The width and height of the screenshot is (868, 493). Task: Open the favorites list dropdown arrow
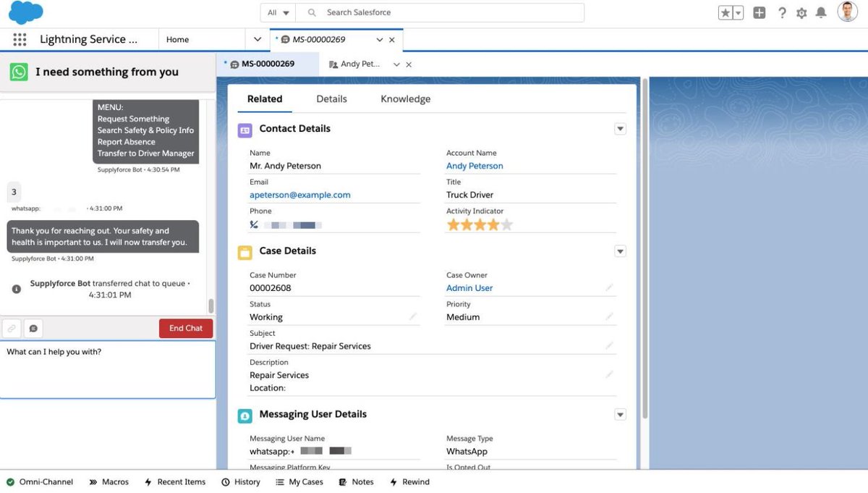coord(738,13)
